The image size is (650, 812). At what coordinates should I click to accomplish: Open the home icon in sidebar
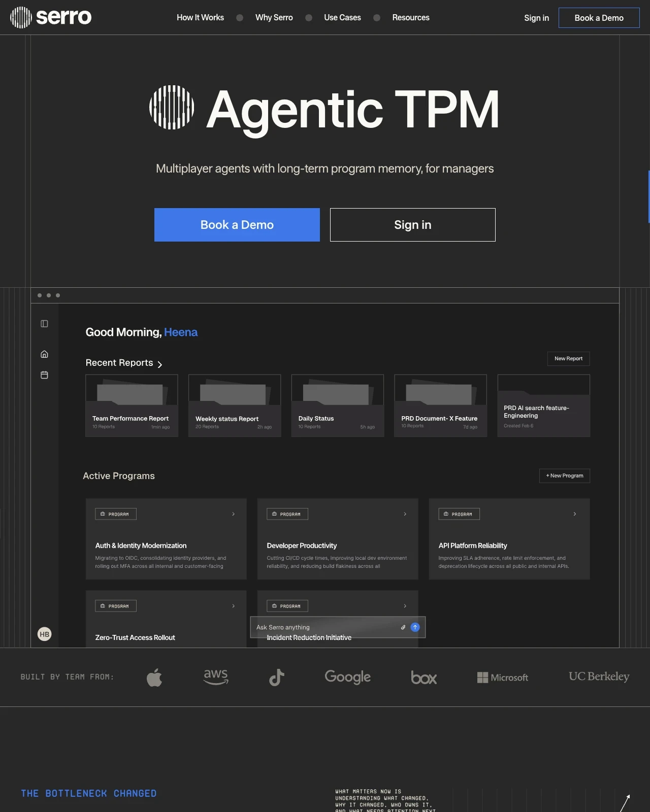44,354
